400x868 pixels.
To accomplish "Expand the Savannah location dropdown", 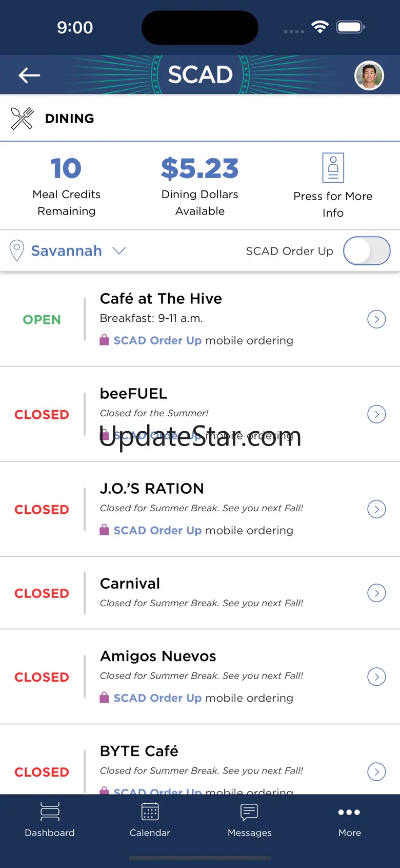I will 119,250.
